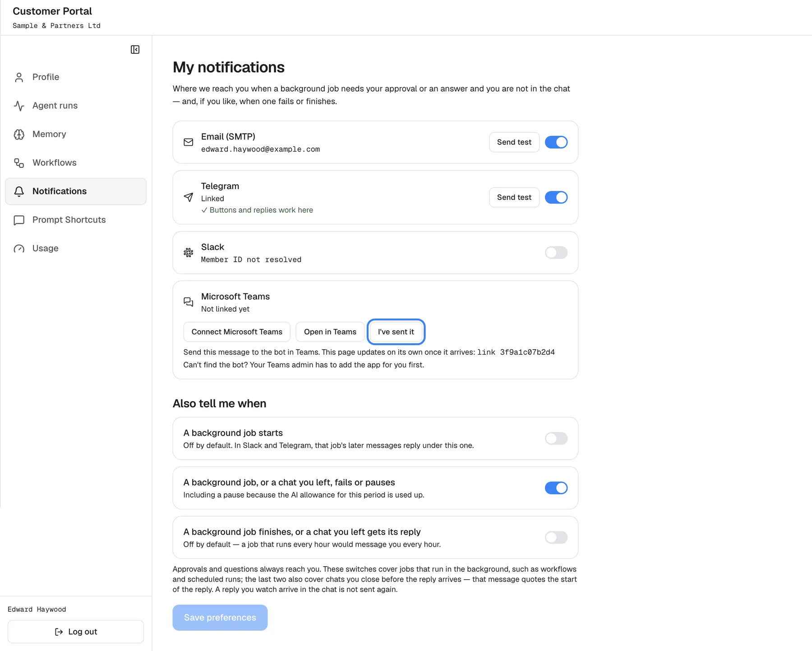Click Open in Teams button
The height and width of the screenshot is (651, 812).
click(x=330, y=332)
